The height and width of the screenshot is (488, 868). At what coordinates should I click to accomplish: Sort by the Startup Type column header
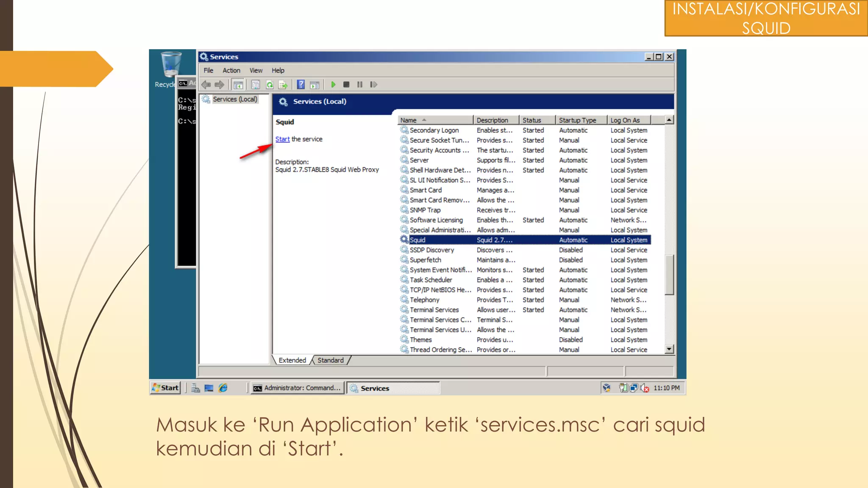[x=581, y=120]
